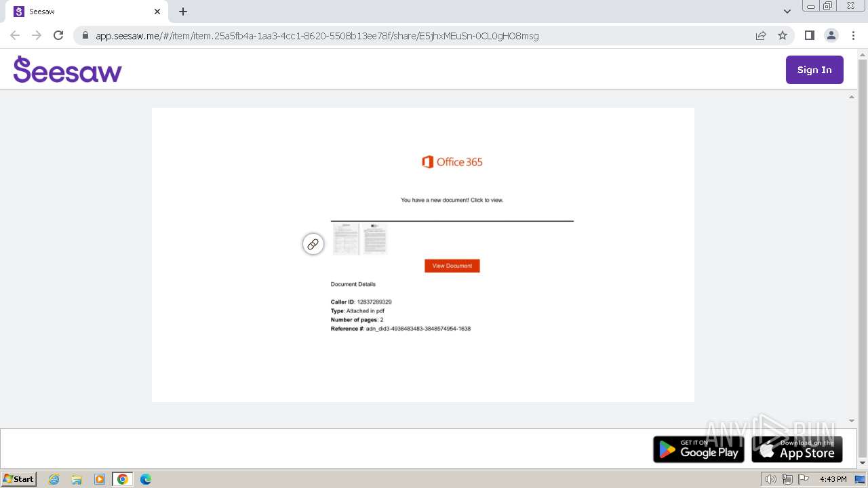Click the Sign In button
The width and height of the screenshot is (868, 488).
(814, 70)
